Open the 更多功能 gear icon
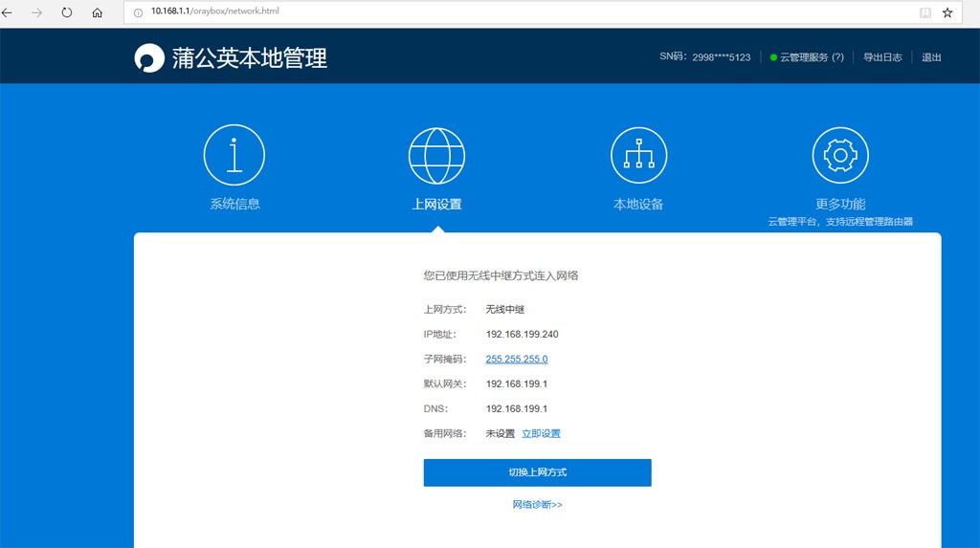 pos(840,155)
